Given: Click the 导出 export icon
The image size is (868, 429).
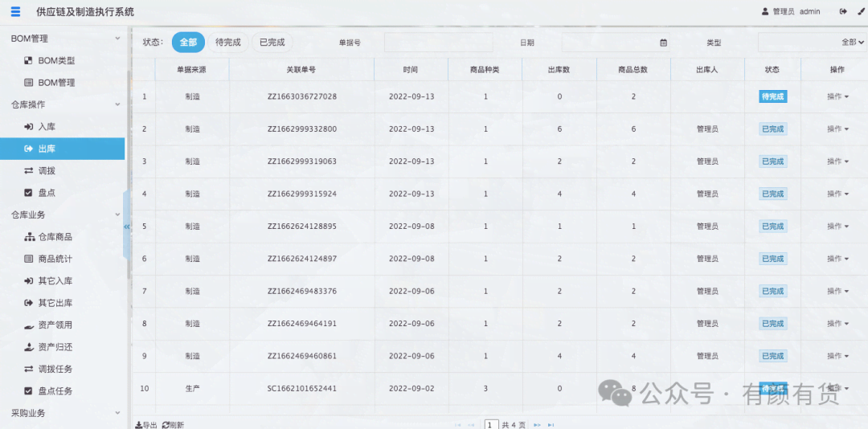Looking at the screenshot, I should [x=139, y=424].
